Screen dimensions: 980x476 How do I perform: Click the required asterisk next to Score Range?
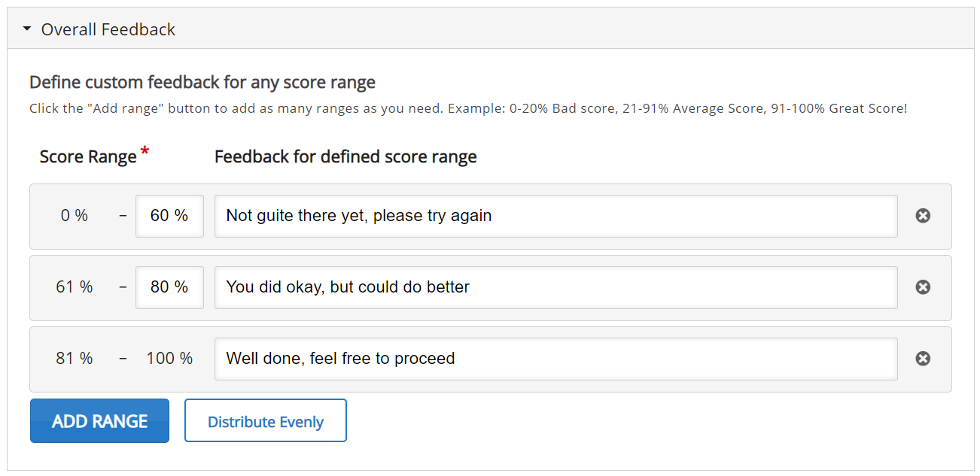143,150
